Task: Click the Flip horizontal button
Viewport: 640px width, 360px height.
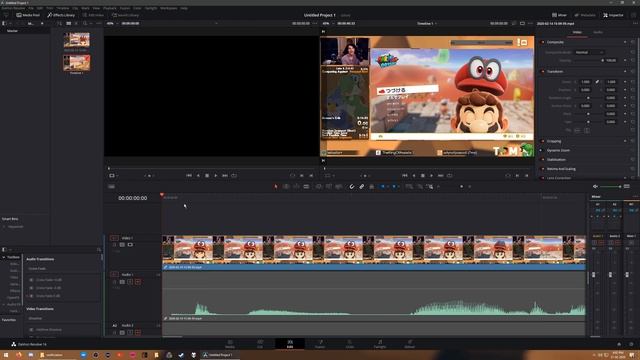Action: pyautogui.click(x=577, y=130)
